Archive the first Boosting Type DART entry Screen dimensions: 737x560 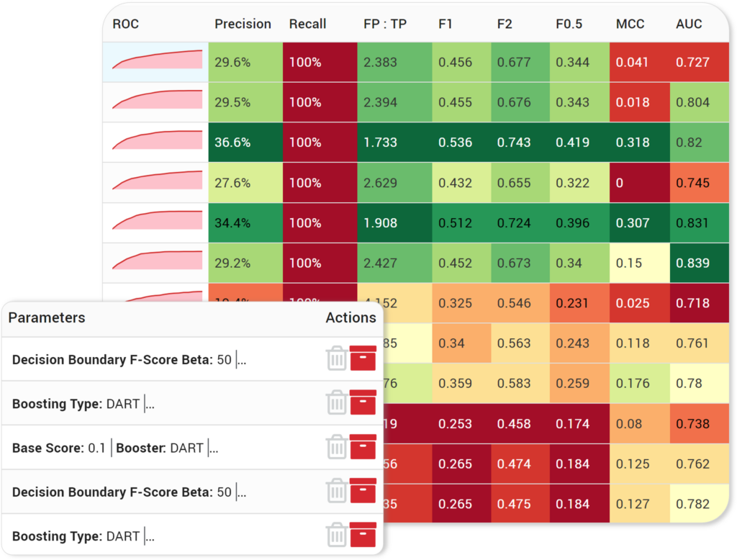pyautogui.click(x=363, y=402)
